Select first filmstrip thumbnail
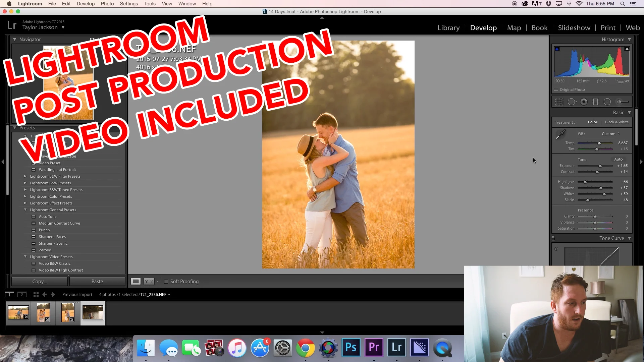Screen dimensions: 644x362 pyautogui.click(x=18, y=312)
